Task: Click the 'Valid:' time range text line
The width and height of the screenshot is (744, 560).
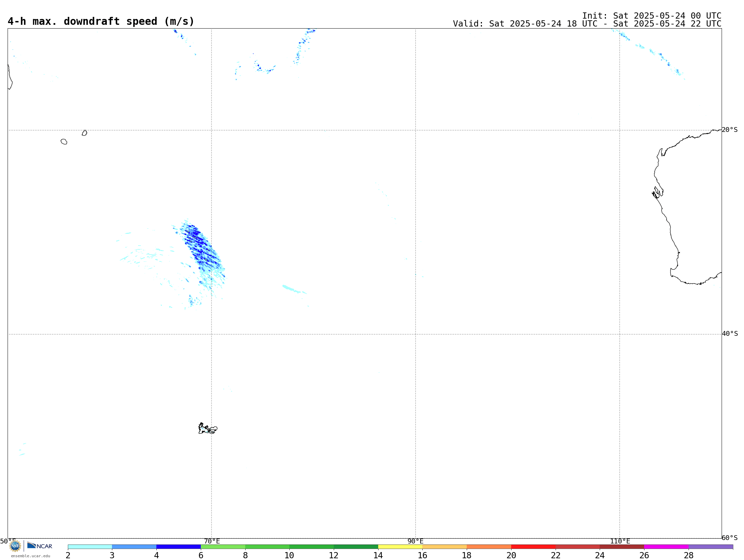Action: (587, 24)
